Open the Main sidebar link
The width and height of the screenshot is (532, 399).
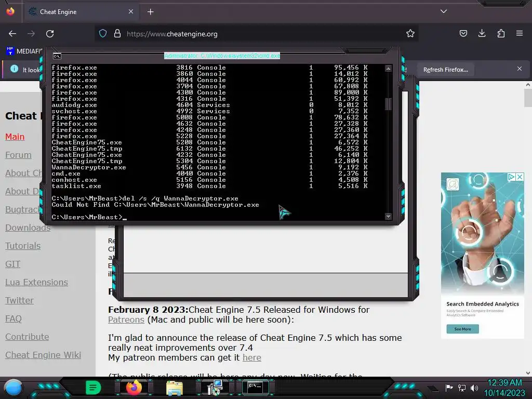(x=15, y=137)
